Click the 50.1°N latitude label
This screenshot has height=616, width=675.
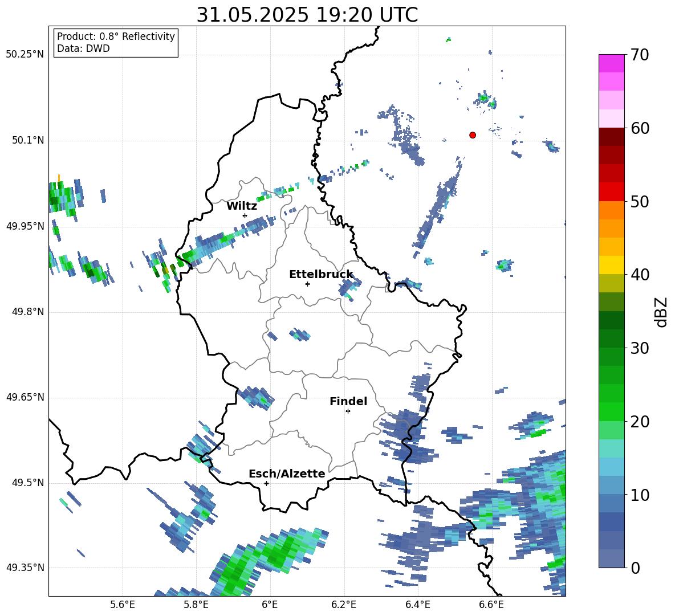28,141
